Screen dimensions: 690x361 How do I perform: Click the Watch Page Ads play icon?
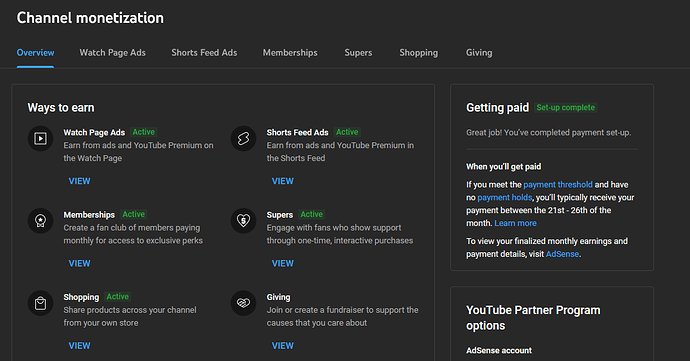coord(40,139)
